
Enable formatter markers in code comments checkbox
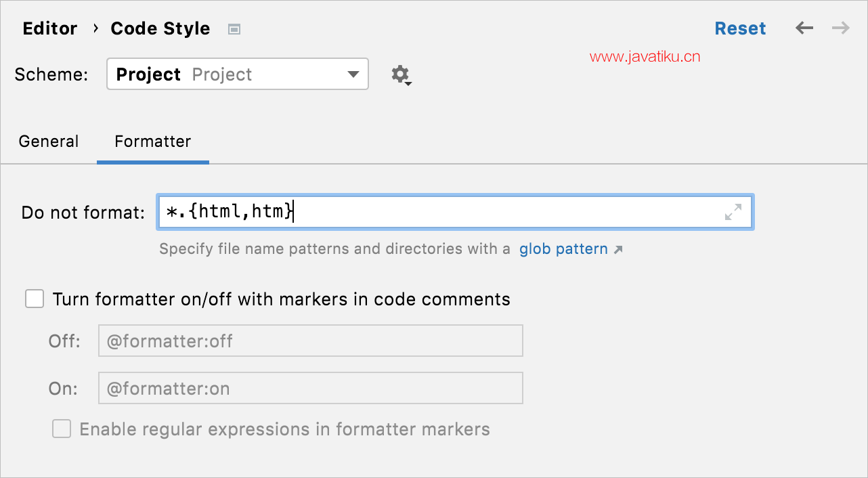[x=35, y=299]
